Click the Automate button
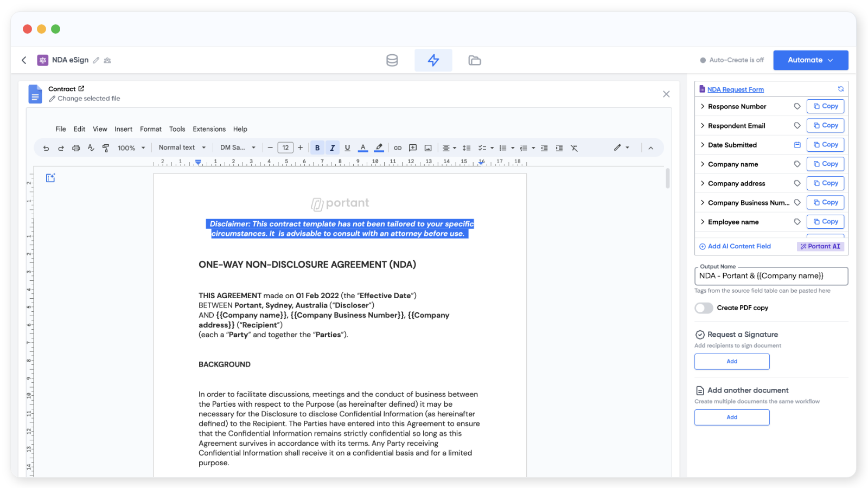 click(x=810, y=60)
